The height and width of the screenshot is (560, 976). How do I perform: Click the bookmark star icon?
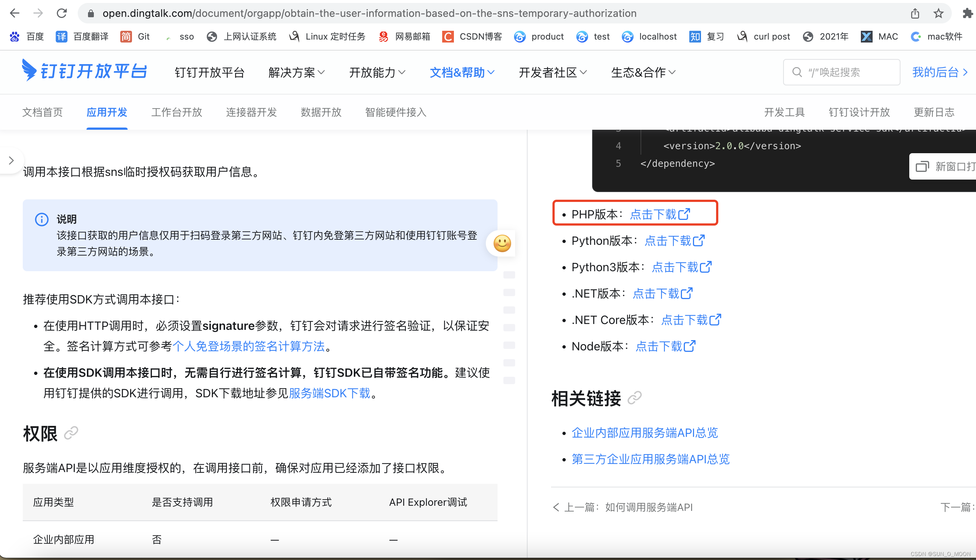tap(939, 13)
